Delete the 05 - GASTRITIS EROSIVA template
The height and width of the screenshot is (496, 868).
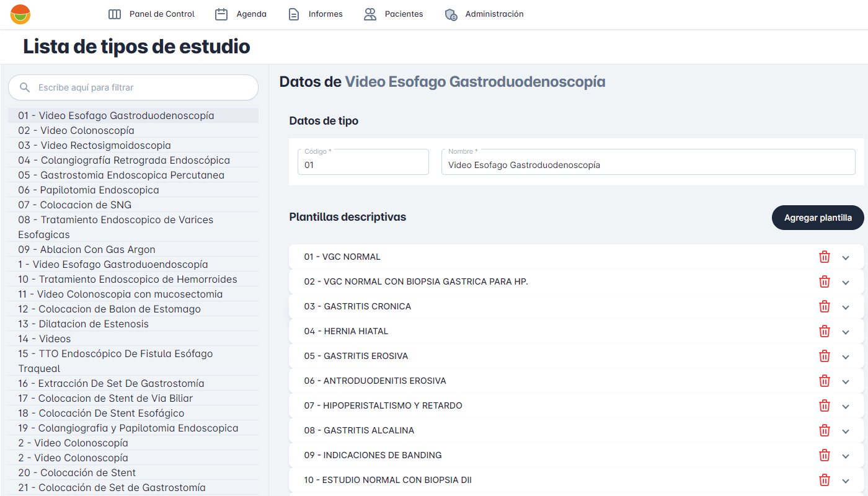click(825, 356)
